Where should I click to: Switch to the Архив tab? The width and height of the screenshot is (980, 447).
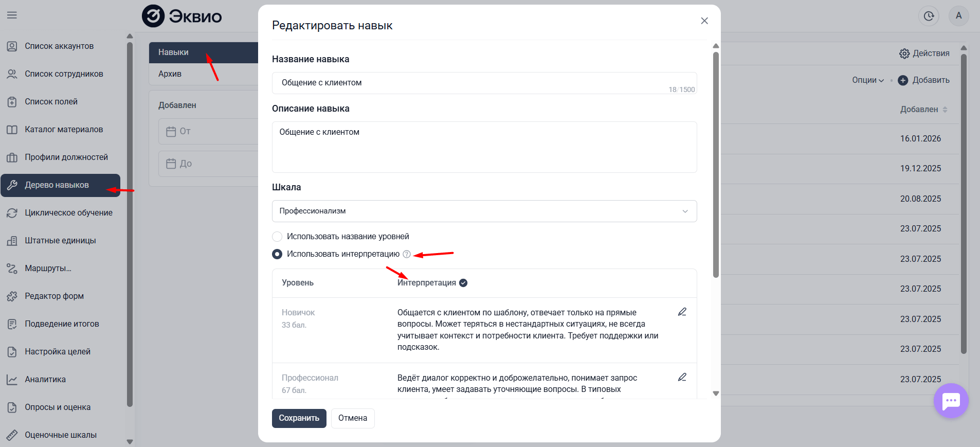[x=169, y=74]
